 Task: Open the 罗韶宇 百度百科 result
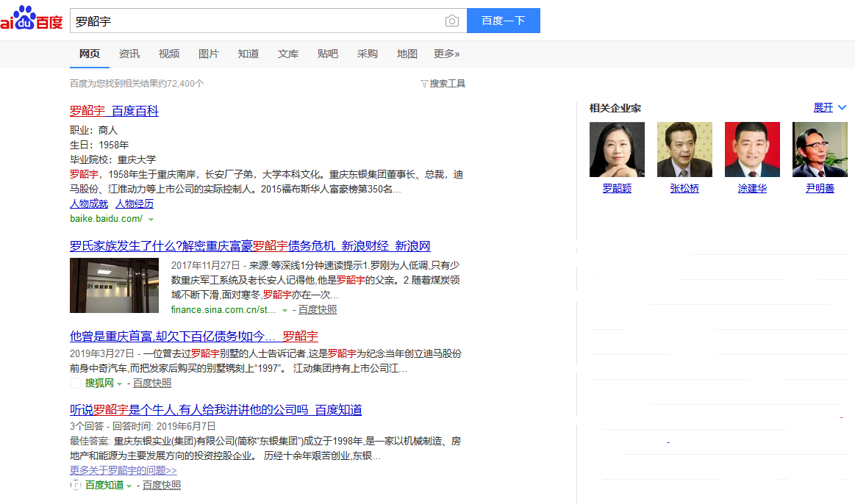tap(114, 111)
